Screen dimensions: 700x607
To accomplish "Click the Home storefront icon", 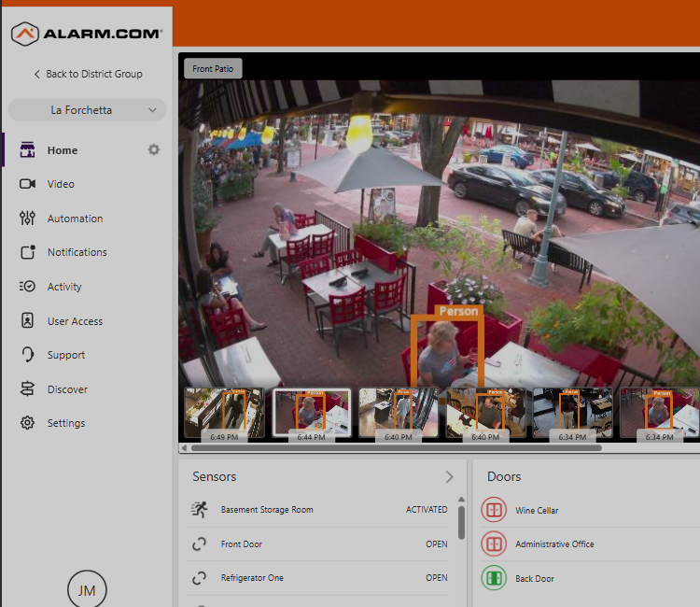I will [x=27, y=150].
